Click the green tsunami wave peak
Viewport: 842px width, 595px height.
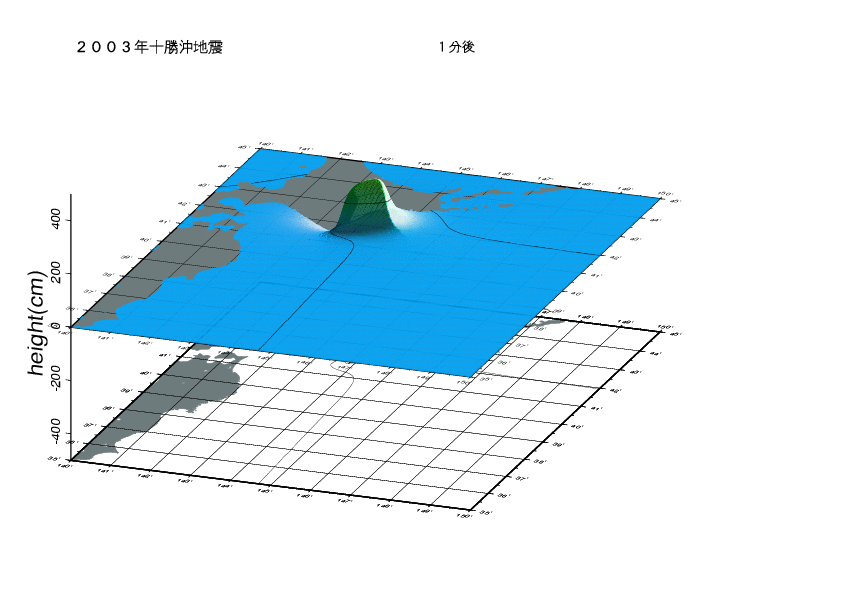(364, 202)
